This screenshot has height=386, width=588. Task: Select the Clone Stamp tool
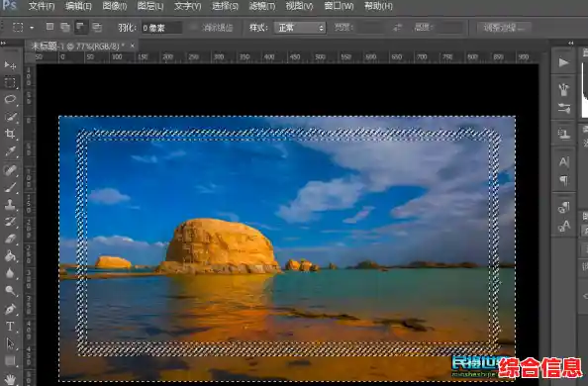click(10, 205)
